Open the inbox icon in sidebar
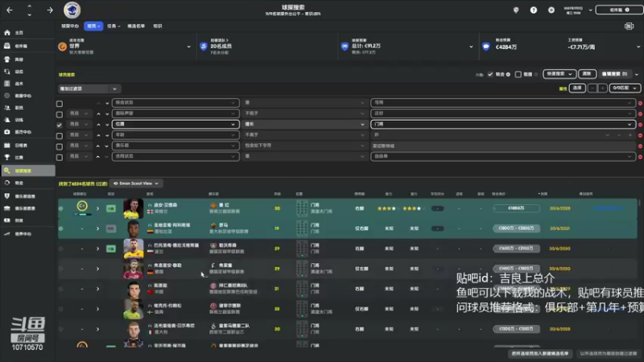The width and height of the screenshot is (644, 362). (x=7, y=46)
